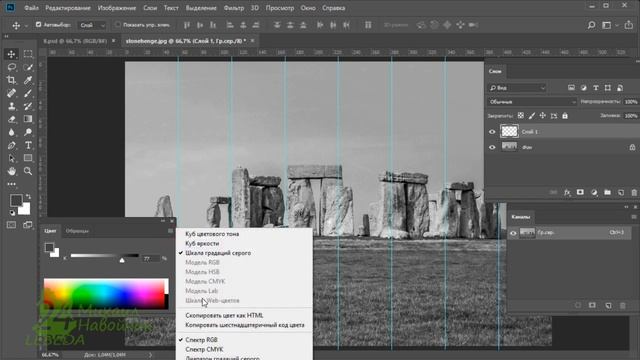
Task: Select the Crop tool
Action: 11,80
